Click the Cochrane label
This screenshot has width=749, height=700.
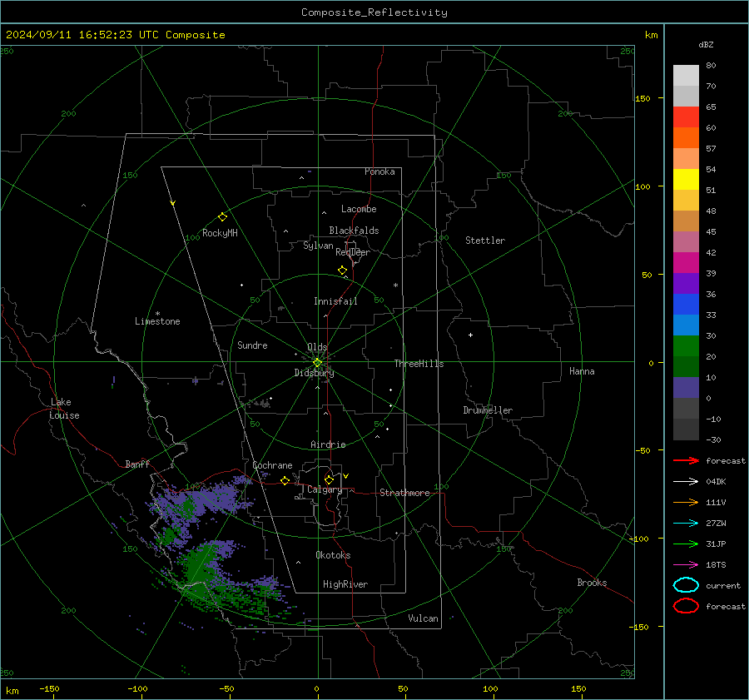pos(272,465)
